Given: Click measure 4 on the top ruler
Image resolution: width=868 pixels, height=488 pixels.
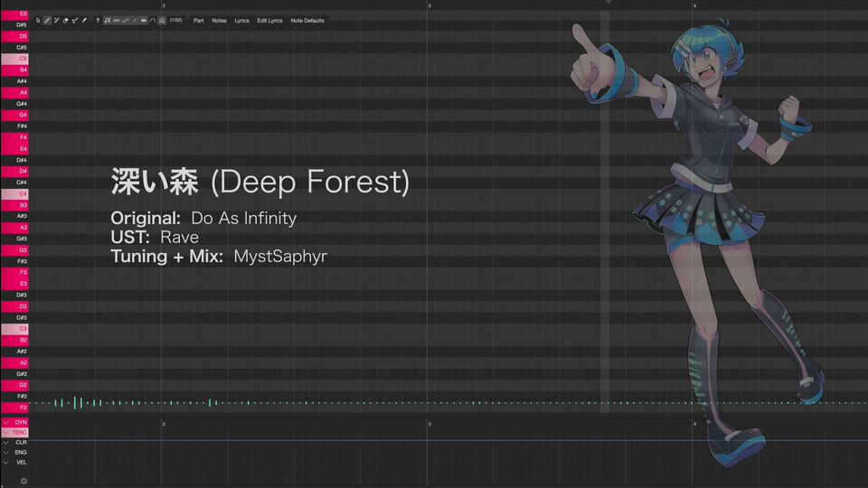Looking at the screenshot, I should [694, 5].
